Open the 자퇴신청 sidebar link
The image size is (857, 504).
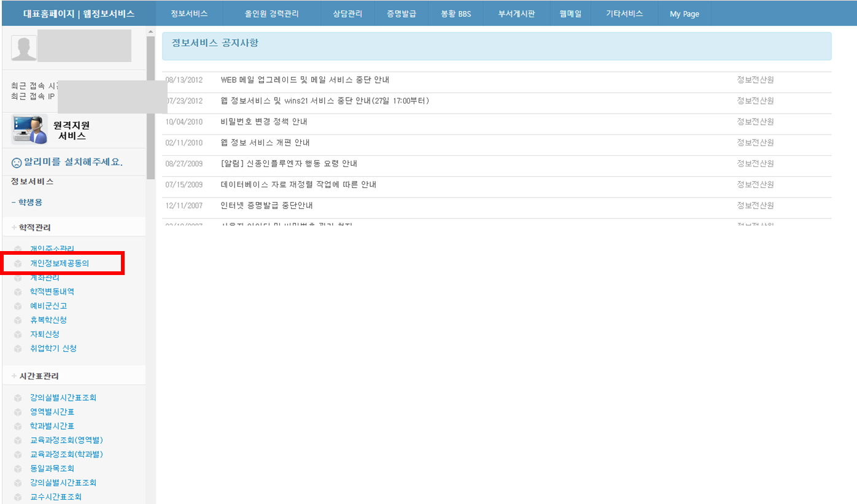coord(45,334)
